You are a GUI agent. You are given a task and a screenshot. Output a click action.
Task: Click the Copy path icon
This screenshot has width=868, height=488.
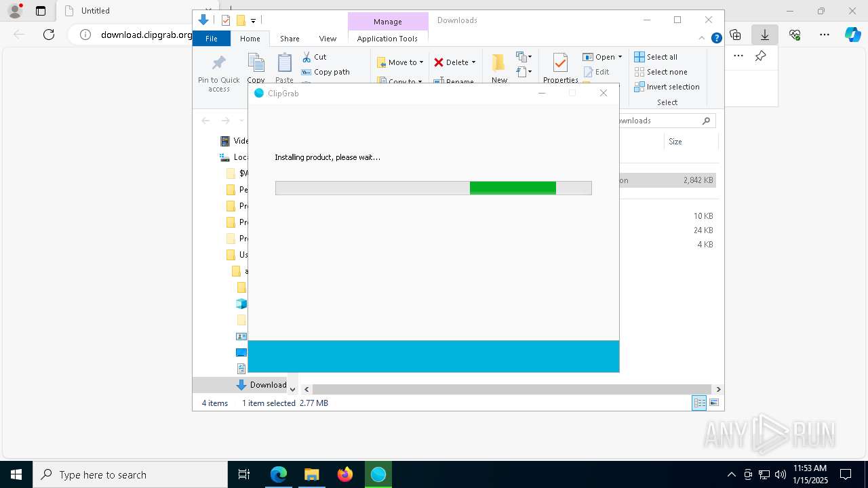click(307, 72)
